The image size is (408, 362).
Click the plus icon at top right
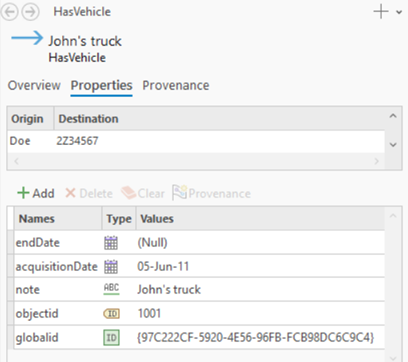click(381, 12)
